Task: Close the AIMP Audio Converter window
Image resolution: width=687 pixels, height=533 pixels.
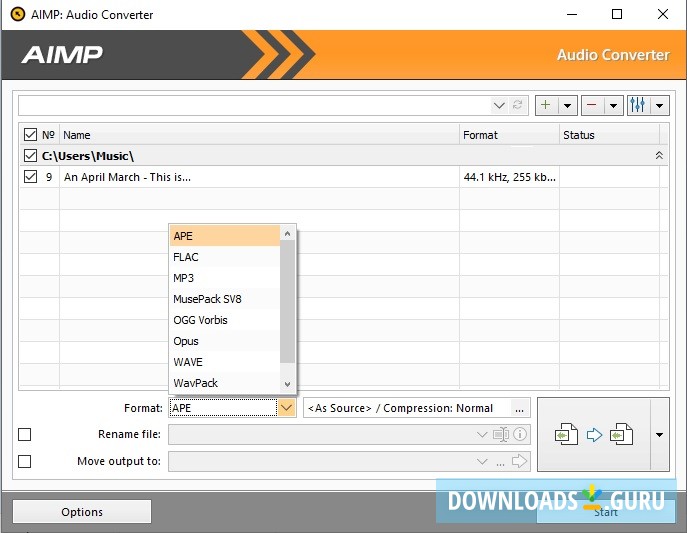Action: pyautogui.click(x=663, y=14)
